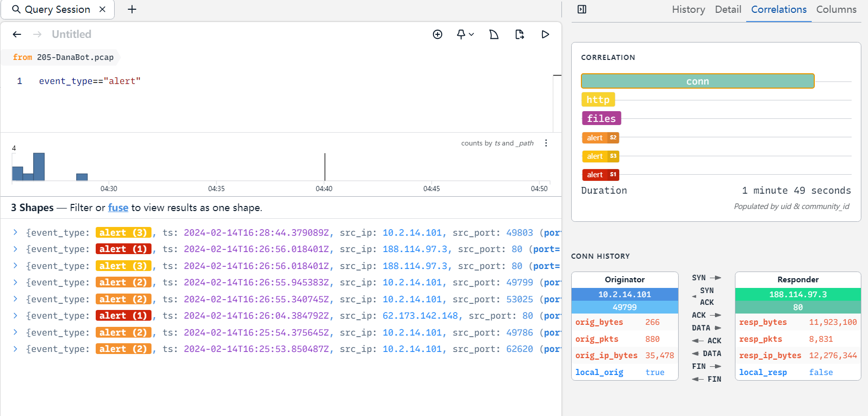Close the Query Session tab
This screenshot has width=868, height=416.
pos(102,9)
